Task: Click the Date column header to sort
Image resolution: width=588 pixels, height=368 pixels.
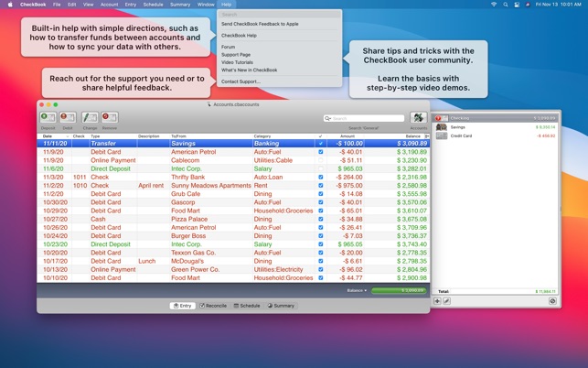Action: (x=54, y=136)
